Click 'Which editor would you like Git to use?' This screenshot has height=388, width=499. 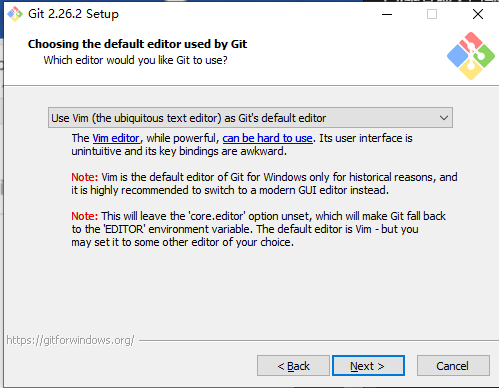[x=135, y=60]
